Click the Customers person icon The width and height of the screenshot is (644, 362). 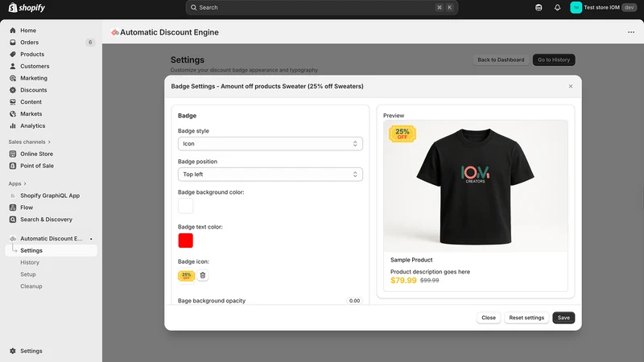tap(13, 66)
